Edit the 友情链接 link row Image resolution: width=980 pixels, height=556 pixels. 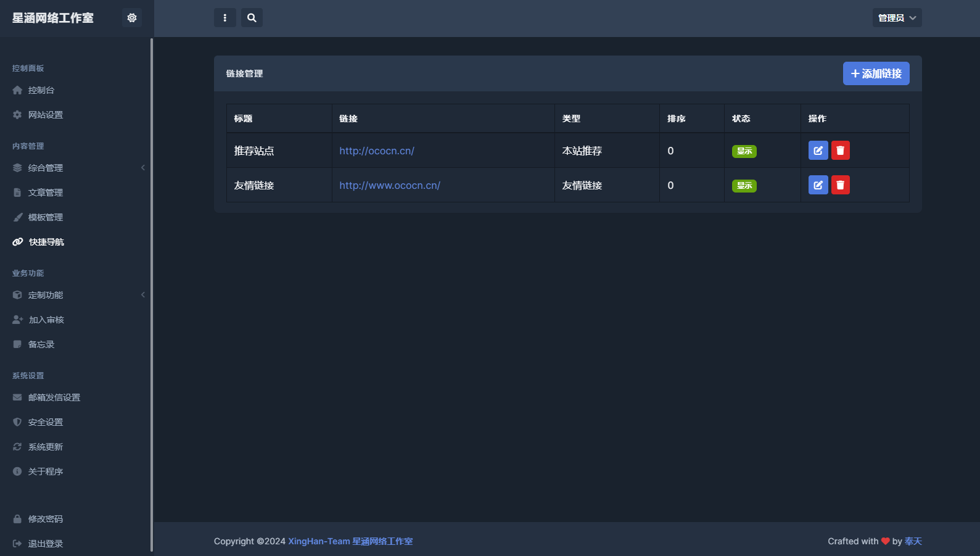tap(818, 185)
